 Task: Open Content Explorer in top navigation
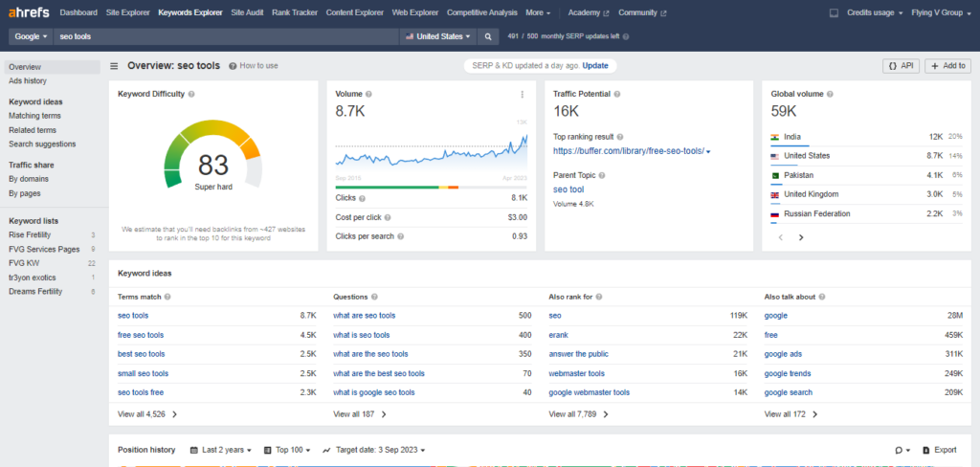[x=354, y=12]
